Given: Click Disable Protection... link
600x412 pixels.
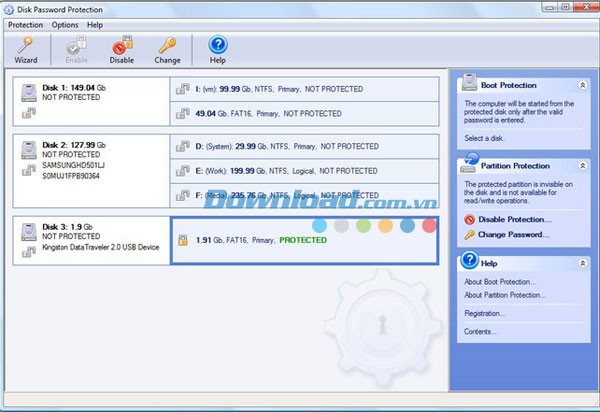Looking at the screenshot, I should pos(515,220).
